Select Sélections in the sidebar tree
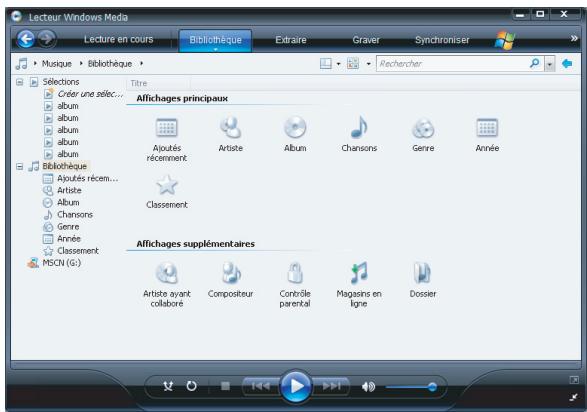The image size is (587, 412). [x=61, y=82]
